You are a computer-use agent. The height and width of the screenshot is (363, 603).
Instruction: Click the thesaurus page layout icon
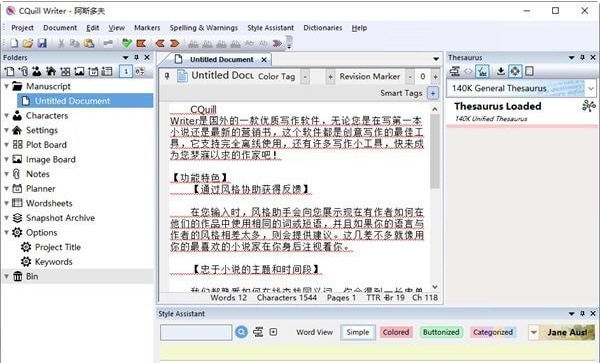pyautogui.click(x=529, y=71)
